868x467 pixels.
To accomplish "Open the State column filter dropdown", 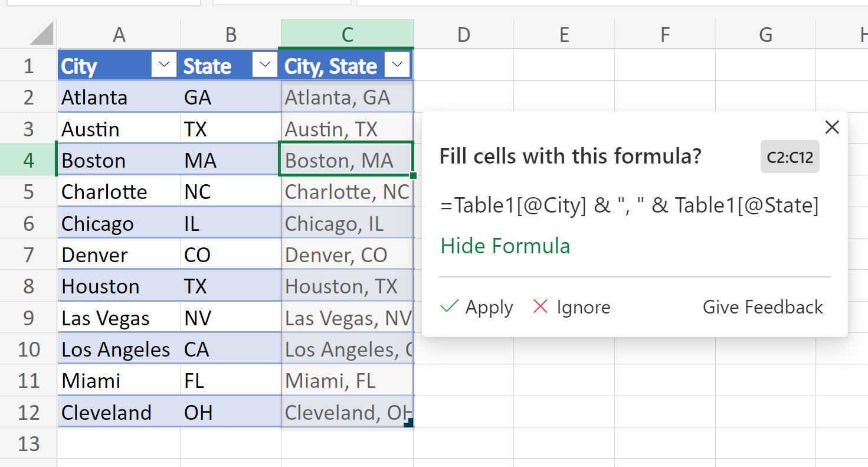I will tap(265, 65).
